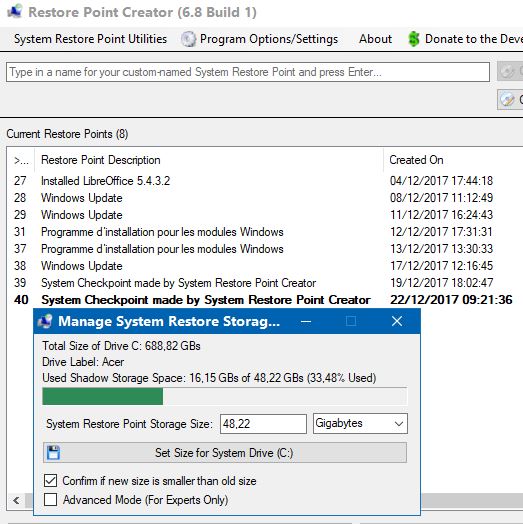Open the About menu
The width and height of the screenshot is (523, 524).
pos(375,39)
